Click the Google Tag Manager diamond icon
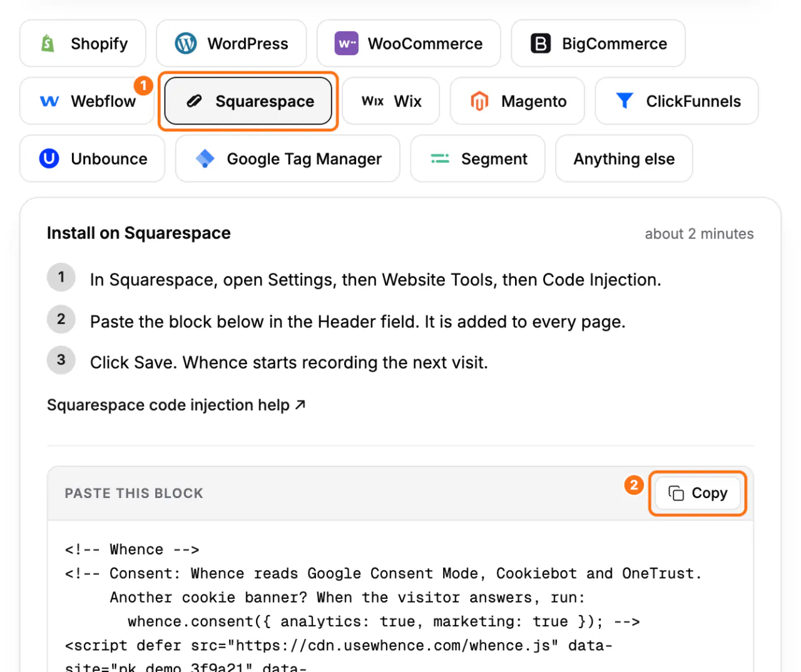This screenshot has height=672, width=801. point(205,159)
